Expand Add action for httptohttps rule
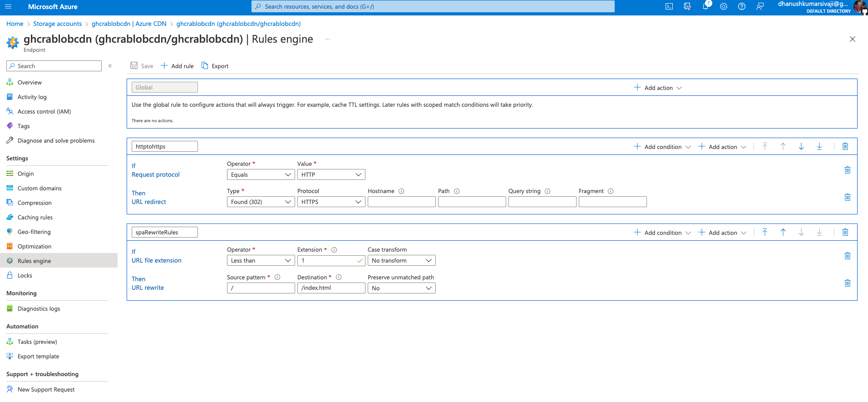Screen dimensions: 868x402 tap(722, 147)
